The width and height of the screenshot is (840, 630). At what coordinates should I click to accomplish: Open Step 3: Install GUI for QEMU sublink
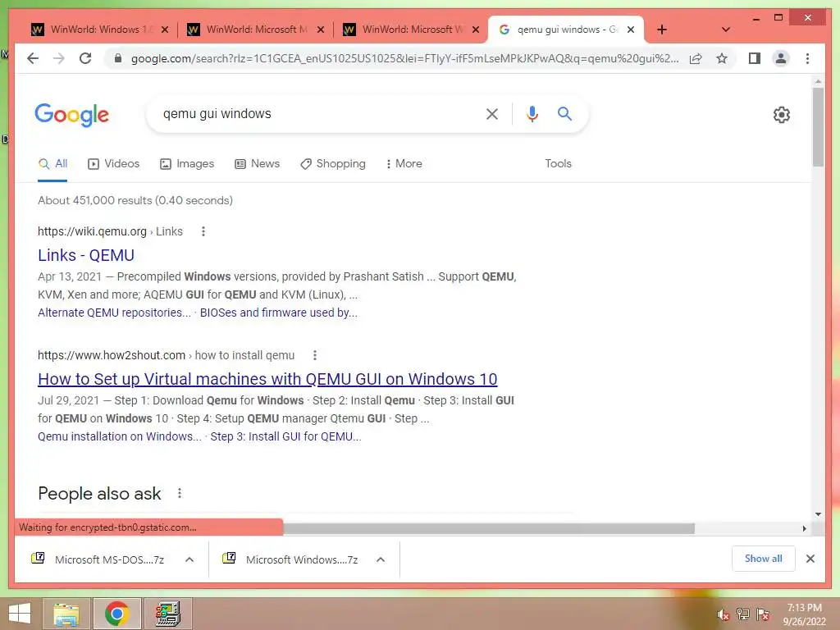pos(285,436)
